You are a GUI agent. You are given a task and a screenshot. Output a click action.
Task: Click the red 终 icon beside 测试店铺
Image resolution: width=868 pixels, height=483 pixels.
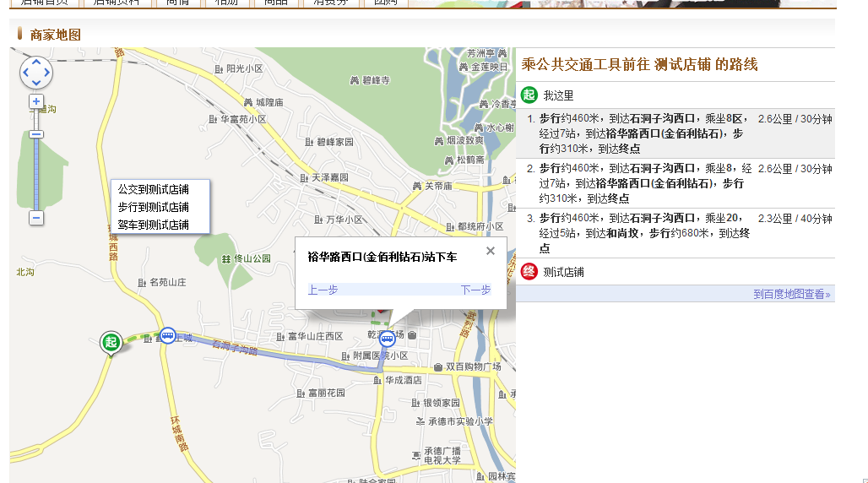coord(529,272)
